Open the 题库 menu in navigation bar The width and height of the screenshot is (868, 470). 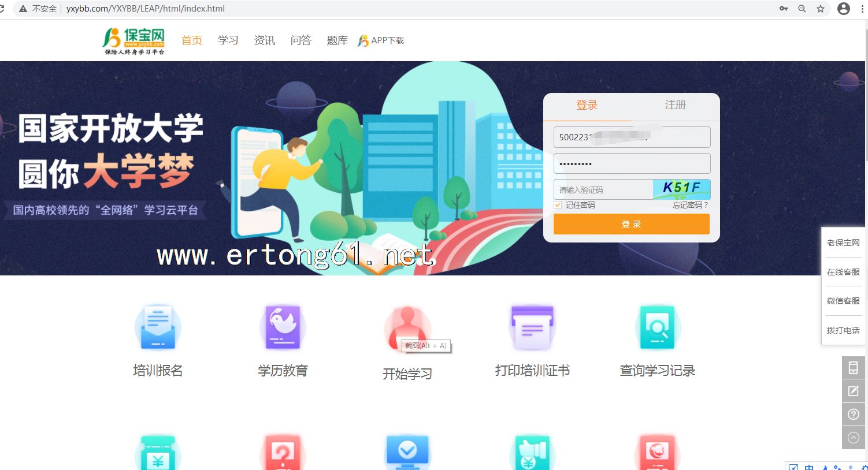pyautogui.click(x=337, y=40)
